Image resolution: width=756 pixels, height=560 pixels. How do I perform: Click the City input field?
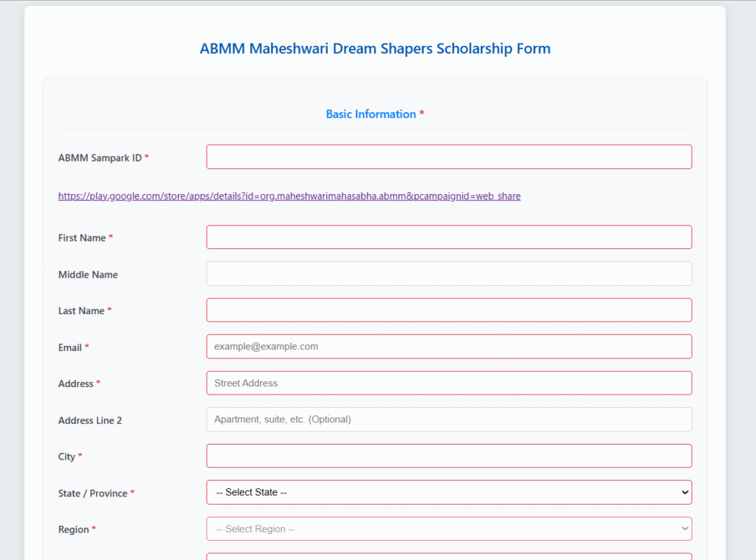[x=448, y=456]
